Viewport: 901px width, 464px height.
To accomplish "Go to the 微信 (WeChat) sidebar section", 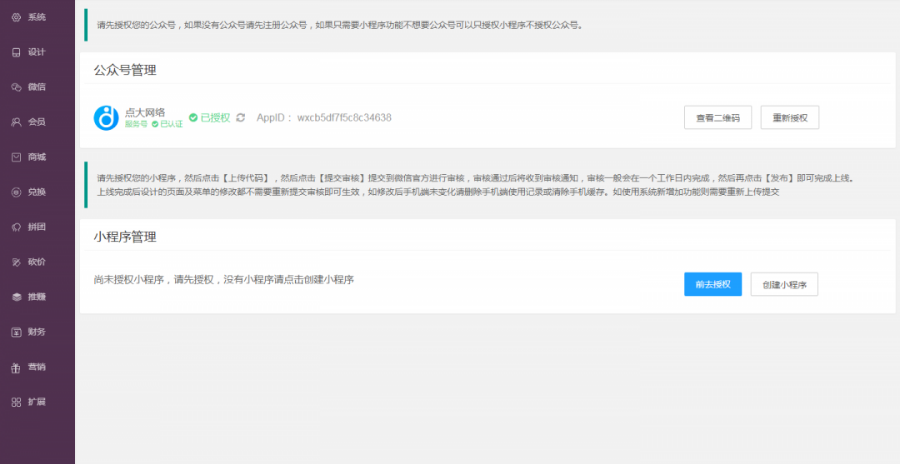I will pos(30,87).
